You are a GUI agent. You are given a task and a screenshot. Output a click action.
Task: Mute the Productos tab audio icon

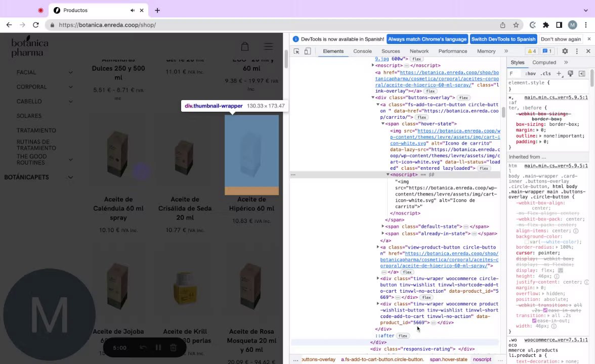[x=133, y=10]
